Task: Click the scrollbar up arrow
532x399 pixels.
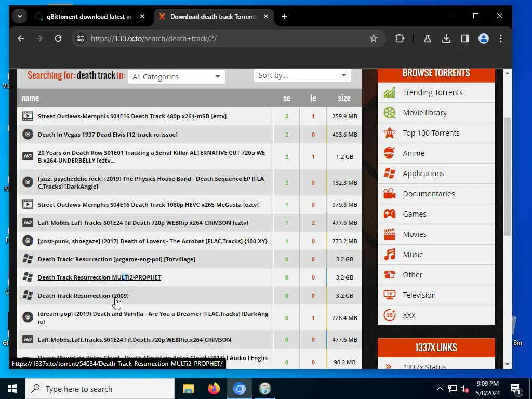Action: click(x=507, y=73)
